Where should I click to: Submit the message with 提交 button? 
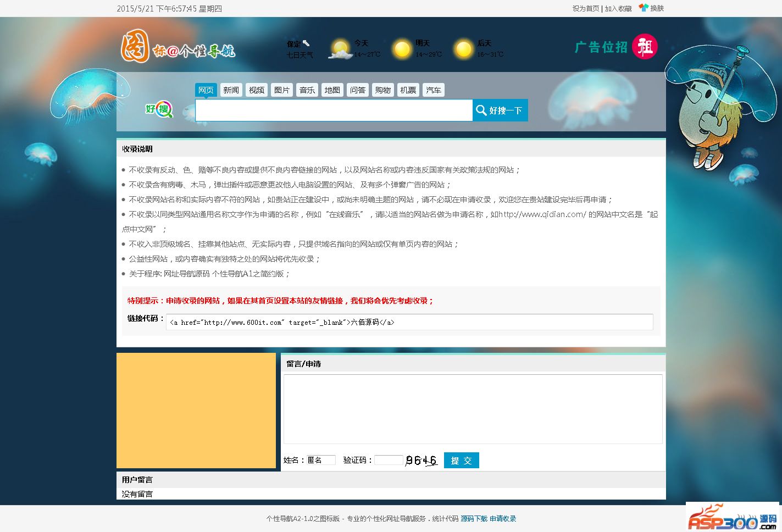coord(462,461)
